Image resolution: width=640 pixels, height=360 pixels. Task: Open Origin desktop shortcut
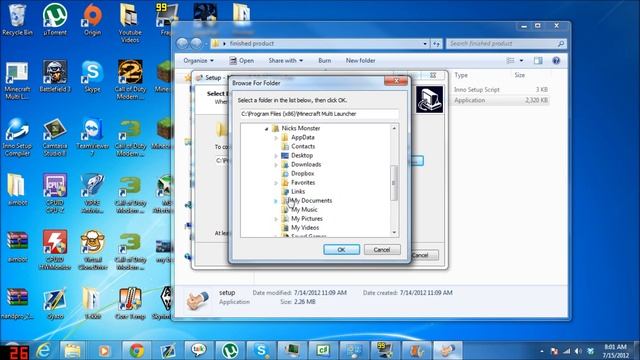[x=92, y=20]
